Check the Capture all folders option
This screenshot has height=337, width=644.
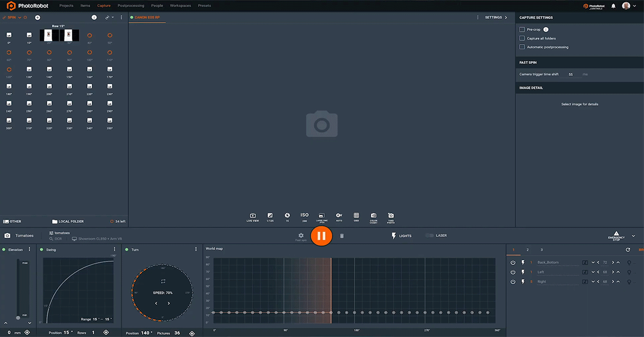coord(522,38)
